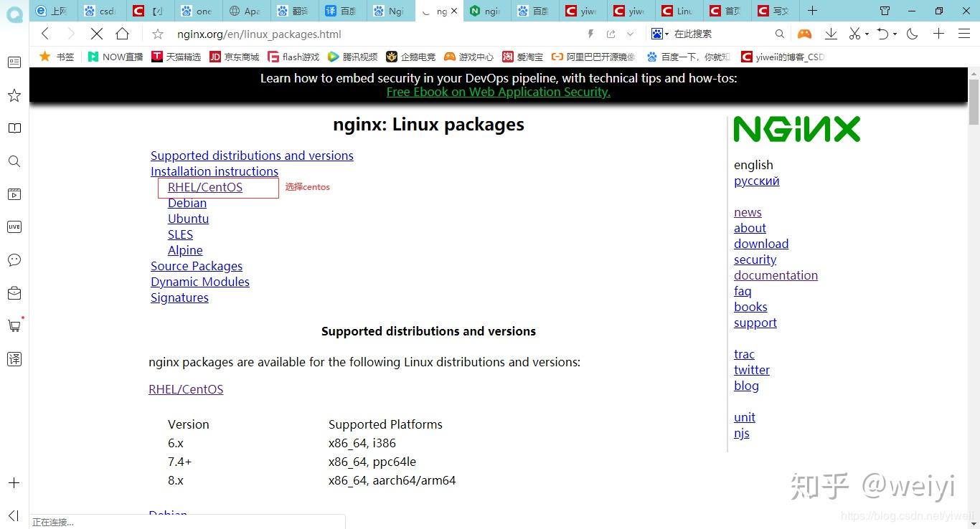Viewport: 980px width, 529px height.
Task: Open a new tab with the plus button
Action: click(812, 11)
